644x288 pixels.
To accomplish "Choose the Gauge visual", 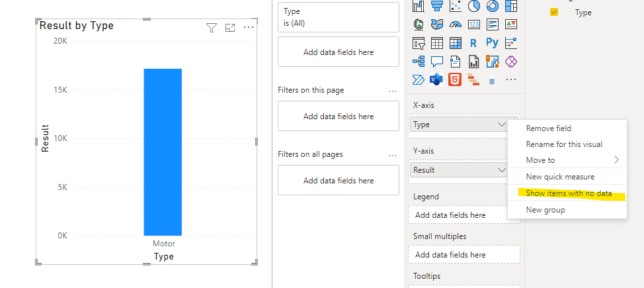I will pos(456,24).
